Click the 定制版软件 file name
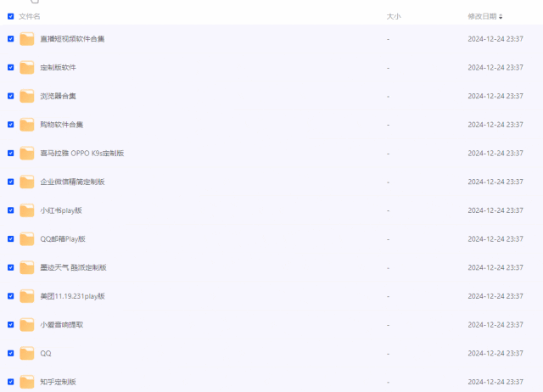This screenshot has height=392, width=543. (59, 68)
